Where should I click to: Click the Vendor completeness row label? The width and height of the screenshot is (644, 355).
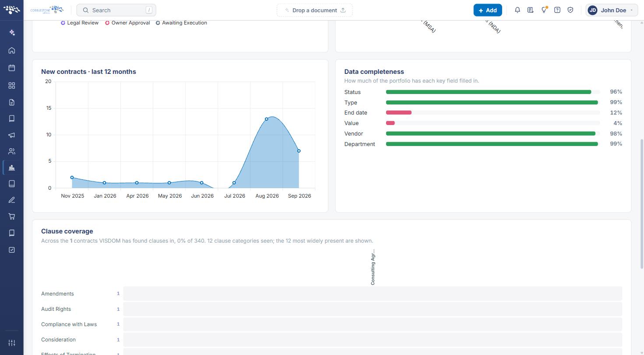(353, 134)
